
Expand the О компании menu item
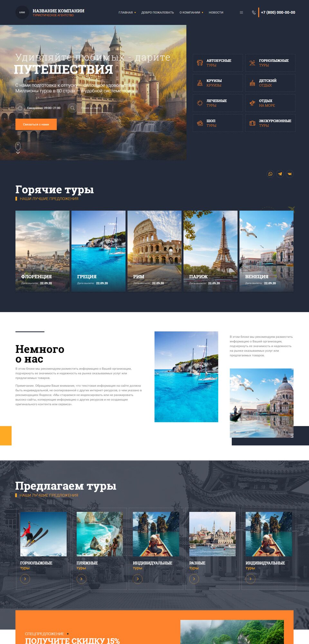tap(191, 13)
